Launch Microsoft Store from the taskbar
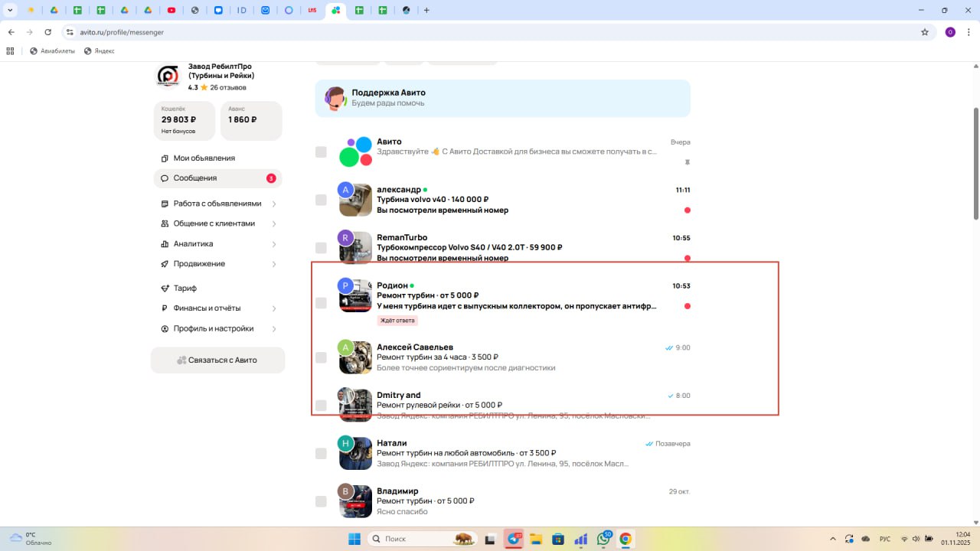This screenshot has height=551, width=980. pos(558,539)
